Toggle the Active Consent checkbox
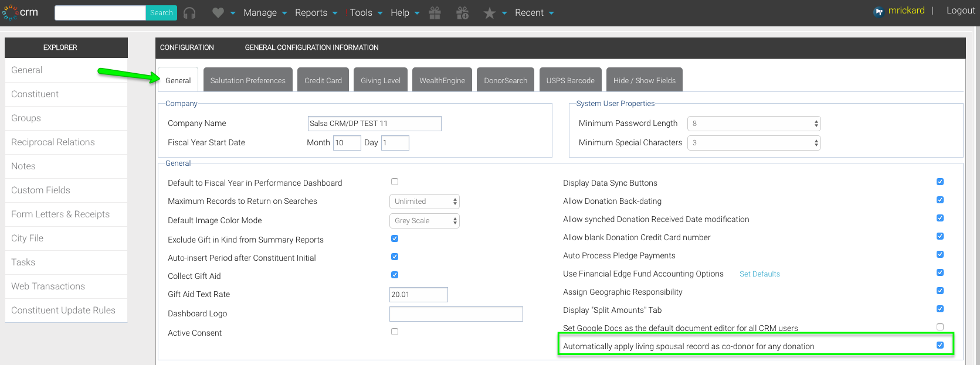 tap(395, 332)
